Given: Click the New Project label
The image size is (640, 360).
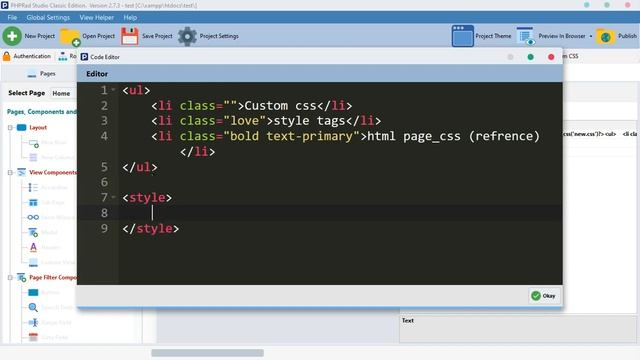Looking at the screenshot, I should pos(40,36).
